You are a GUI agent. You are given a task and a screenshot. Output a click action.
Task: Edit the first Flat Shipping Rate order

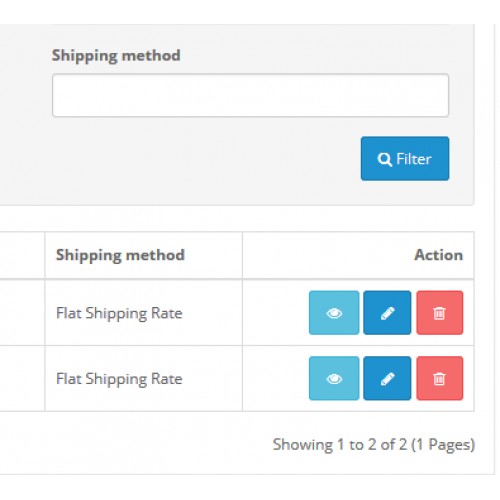pyautogui.click(x=387, y=313)
